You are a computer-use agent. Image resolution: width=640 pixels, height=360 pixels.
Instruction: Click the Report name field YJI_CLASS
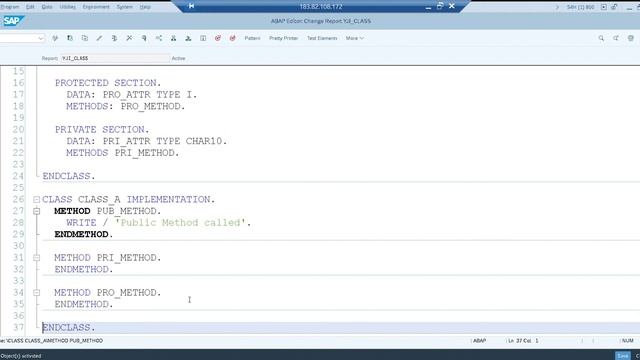click(x=115, y=58)
